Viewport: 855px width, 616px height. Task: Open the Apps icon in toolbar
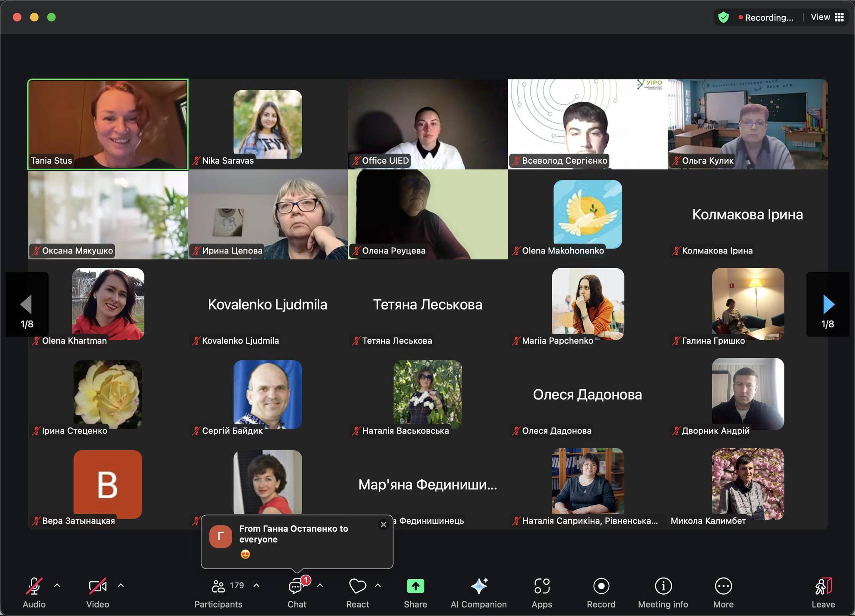pos(541,586)
